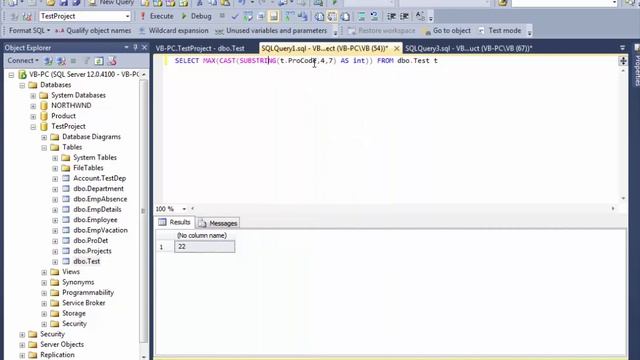This screenshot has width=640, height=360.
Task: Toggle Include Actual Execution Plan
Action: [x=290, y=16]
